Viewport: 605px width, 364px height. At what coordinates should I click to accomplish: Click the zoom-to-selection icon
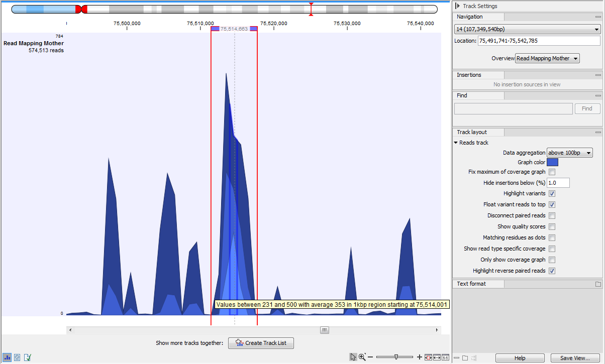(x=428, y=357)
